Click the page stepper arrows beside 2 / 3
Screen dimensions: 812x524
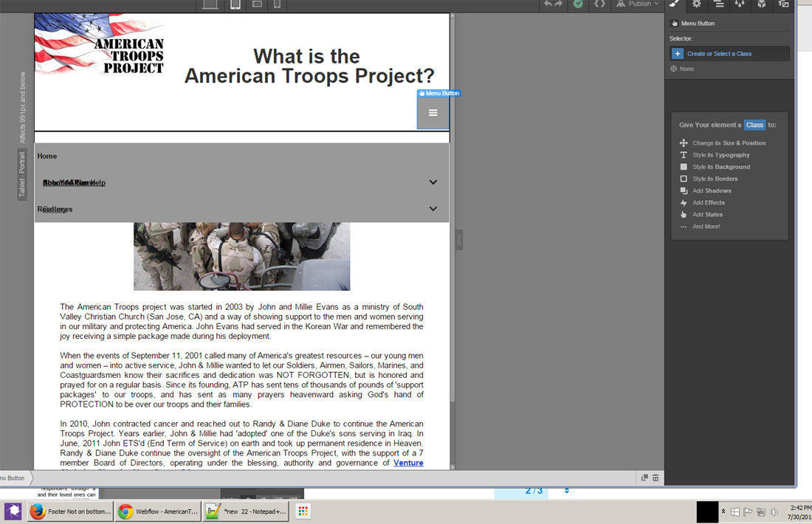point(566,490)
